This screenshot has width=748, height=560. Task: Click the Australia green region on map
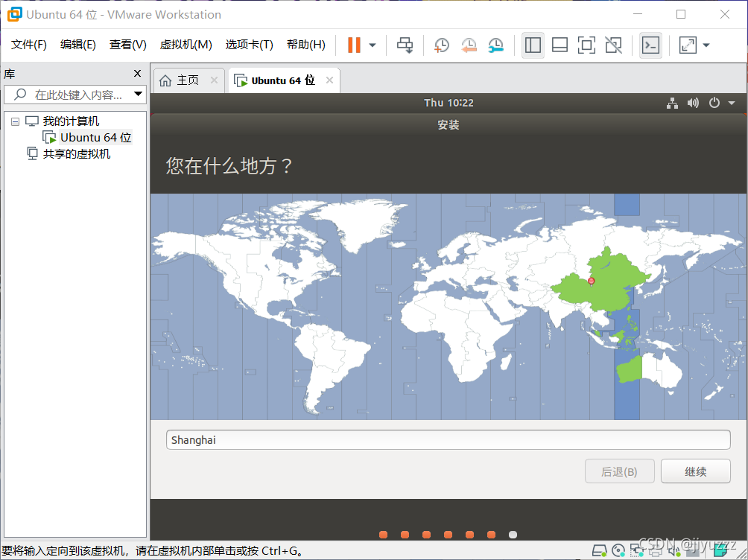(629, 370)
